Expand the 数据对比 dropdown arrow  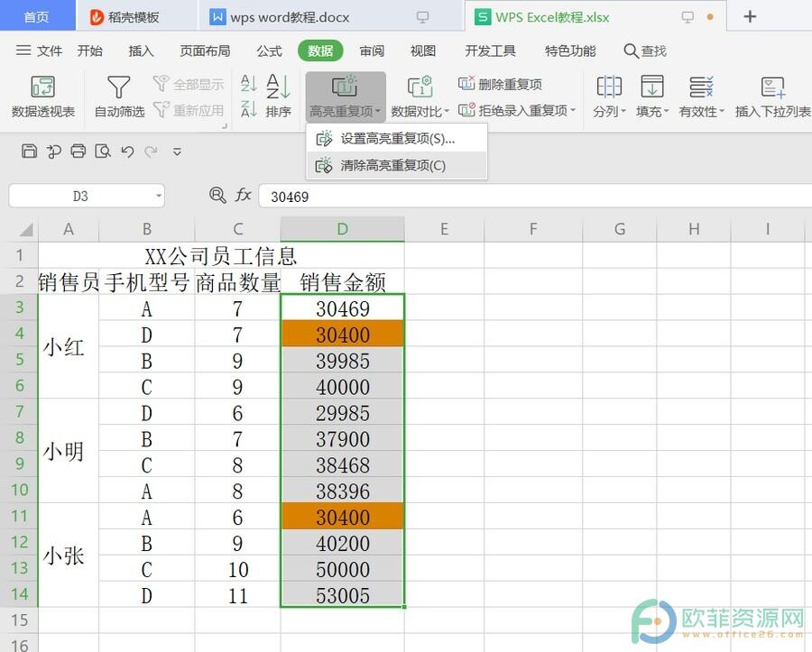coord(447,111)
